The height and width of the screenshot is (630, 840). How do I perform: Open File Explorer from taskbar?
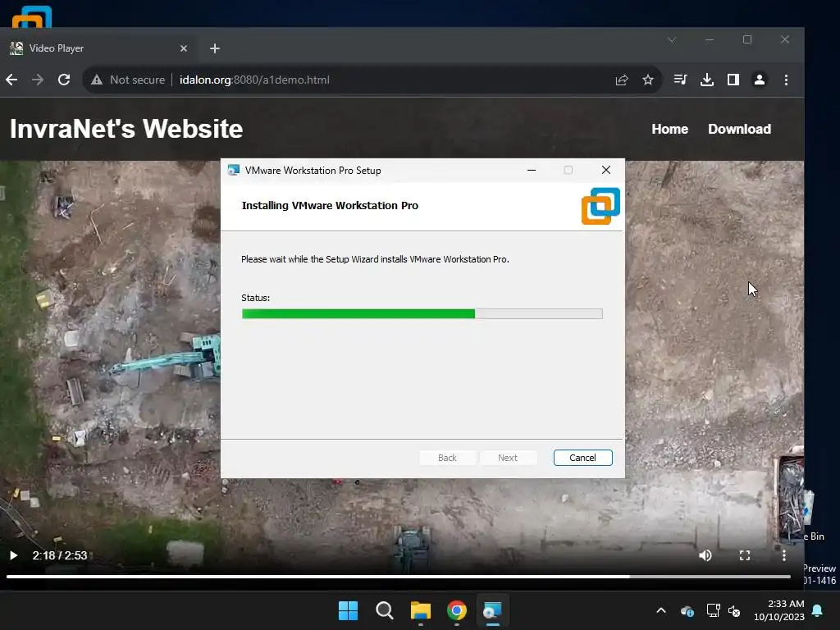click(x=421, y=610)
